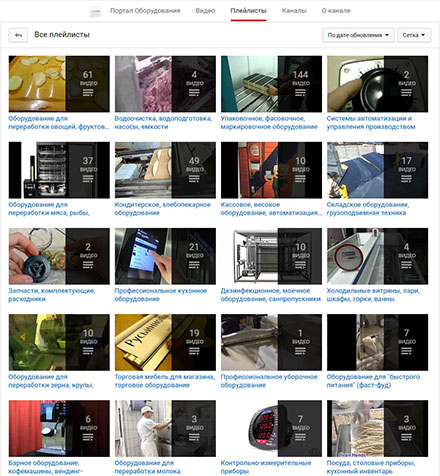The width and height of the screenshot is (440, 476).
Task: Open the По дате обновления sort dropdown
Action: 358,35
